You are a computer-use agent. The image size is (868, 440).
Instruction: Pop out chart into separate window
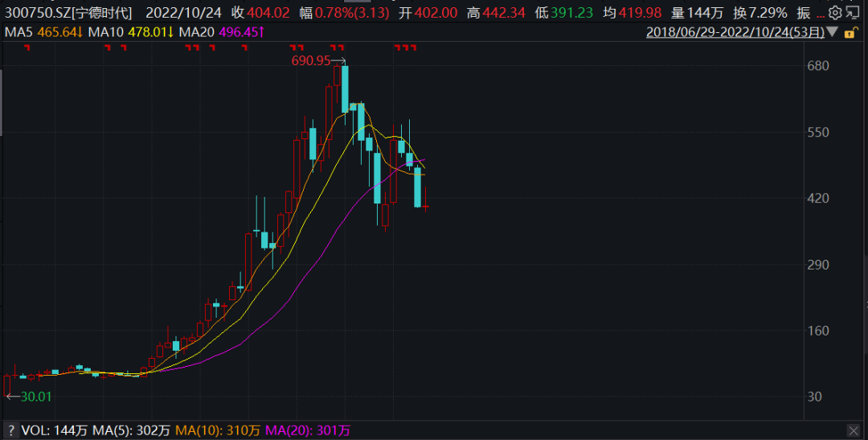click(x=853, y=14)
